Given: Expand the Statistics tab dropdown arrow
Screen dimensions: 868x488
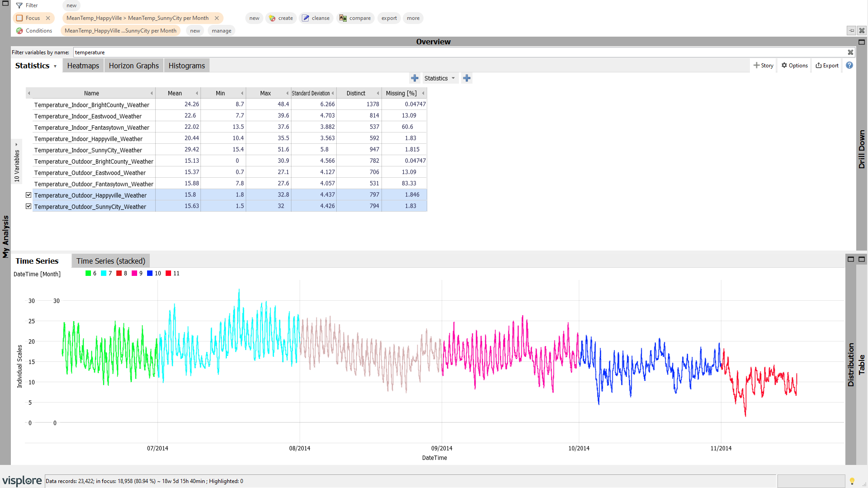Looking at the screenshot, I should 55,66.
